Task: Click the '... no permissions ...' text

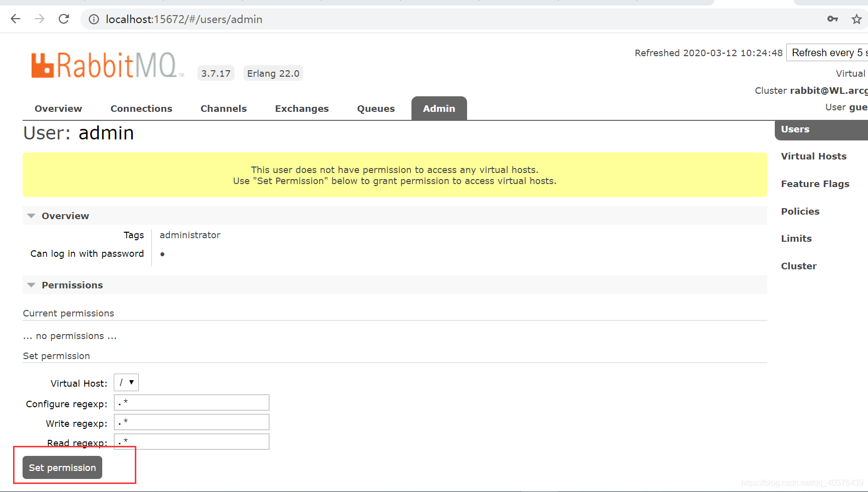Action: point(70,336)
